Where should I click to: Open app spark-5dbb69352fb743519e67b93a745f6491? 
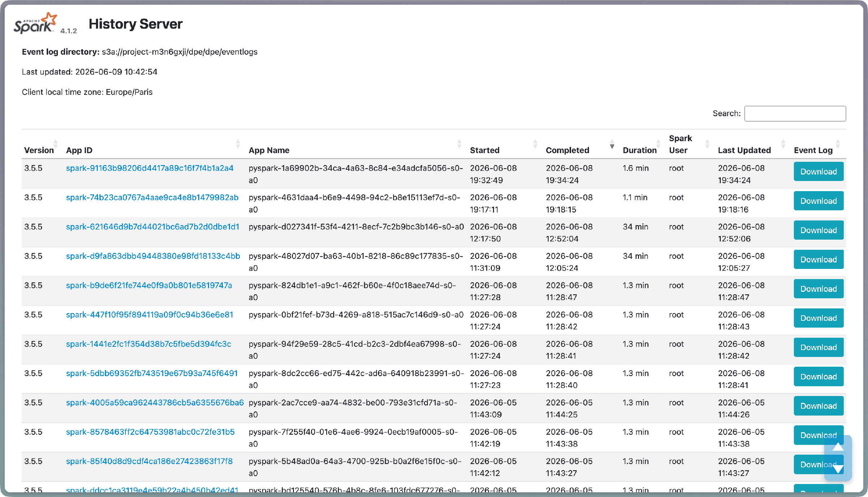pos(152,374)
